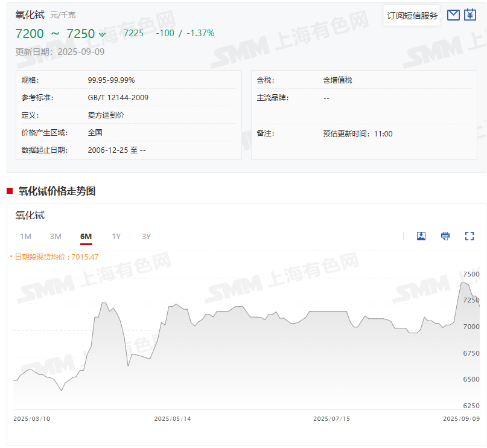The width and height of the screenshot is (487, 448).
Task: Switch chart range to 3M
Action: pos(56,237)
